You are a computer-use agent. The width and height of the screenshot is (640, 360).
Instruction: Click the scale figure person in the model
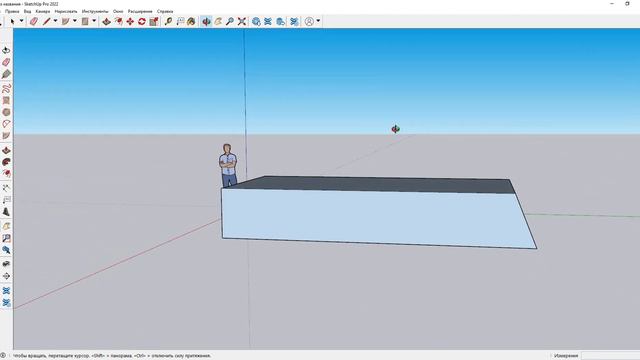pyautogui.click(x=228, y=165)
